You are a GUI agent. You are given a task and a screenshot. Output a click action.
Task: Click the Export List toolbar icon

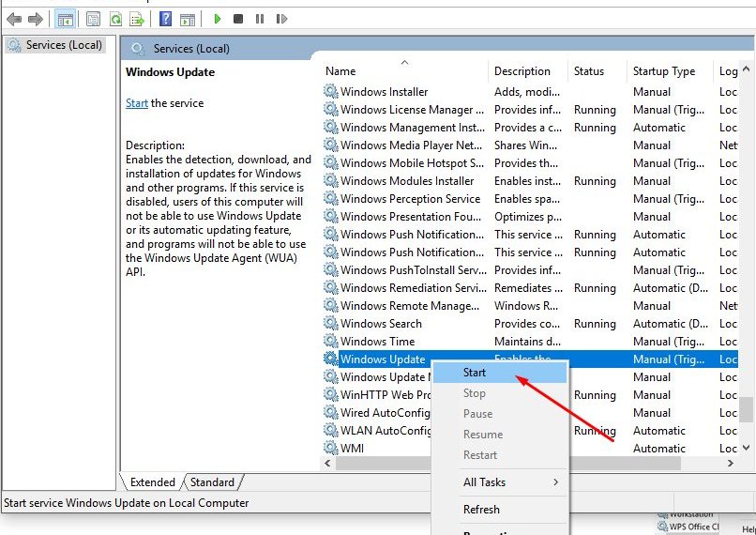[x=137, y=20]
